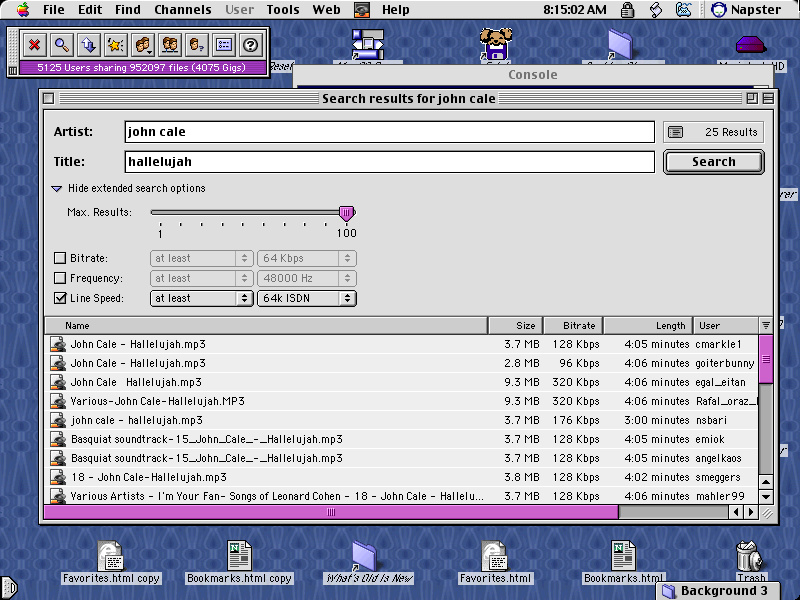Click the starburst toolbar icon

116,45
